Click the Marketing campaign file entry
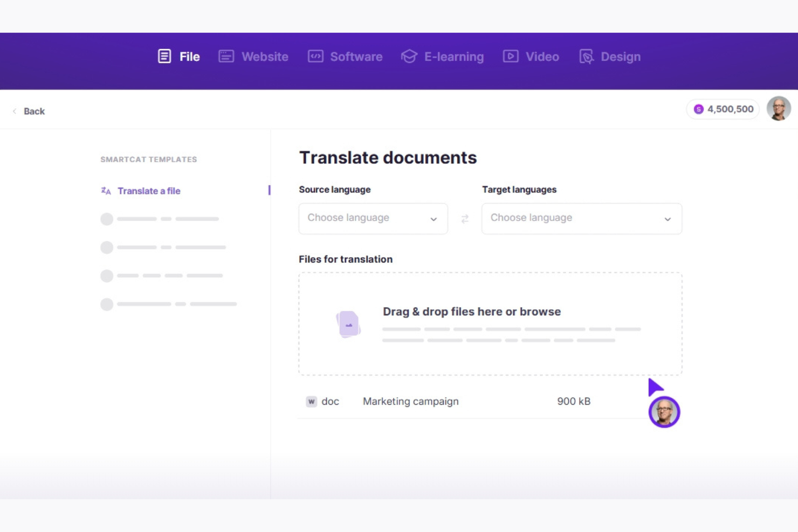Viewport: 798px width, 532px height. [x=410, y=402]
